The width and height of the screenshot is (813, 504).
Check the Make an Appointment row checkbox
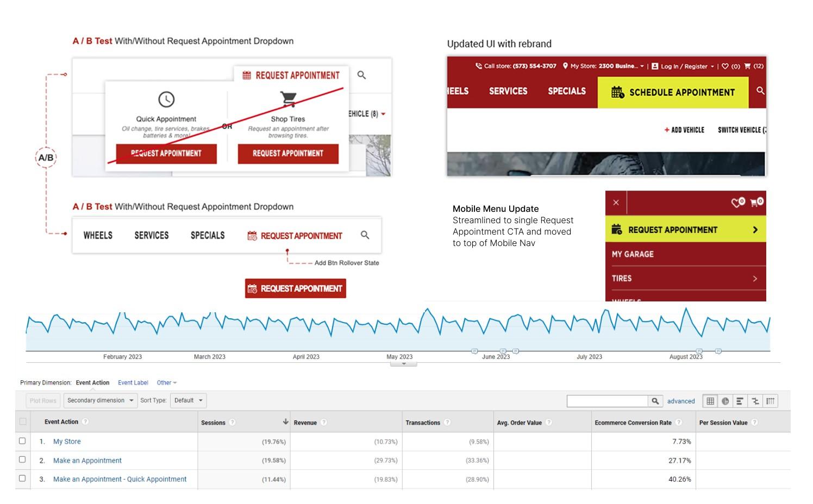pyautogui.click(x=22, y=460)
